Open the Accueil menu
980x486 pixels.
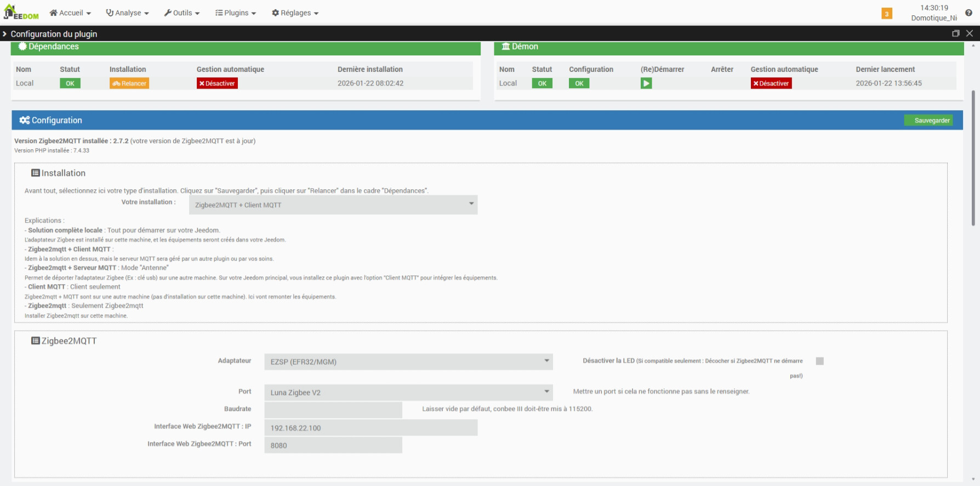click(x=70, y=13)
